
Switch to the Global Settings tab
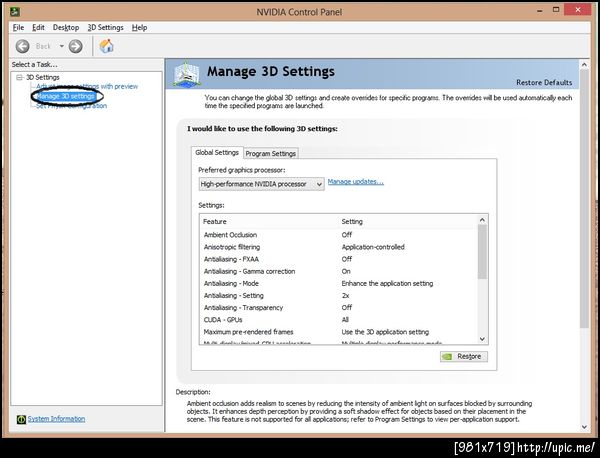pyautogui.click(x=217, y=152)
